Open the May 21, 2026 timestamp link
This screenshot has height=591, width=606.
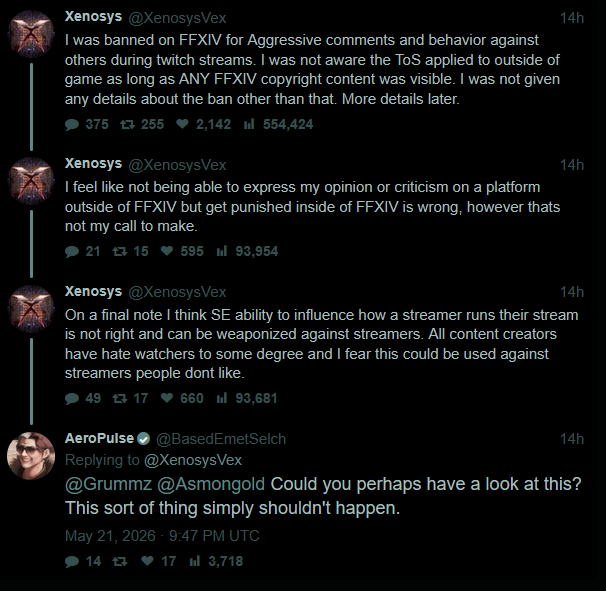point(162,536)
